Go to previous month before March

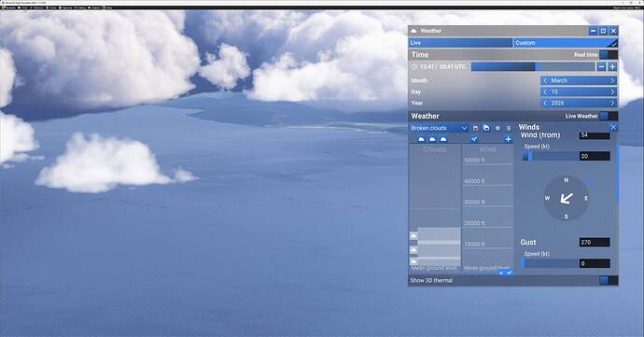pos(545,80)
